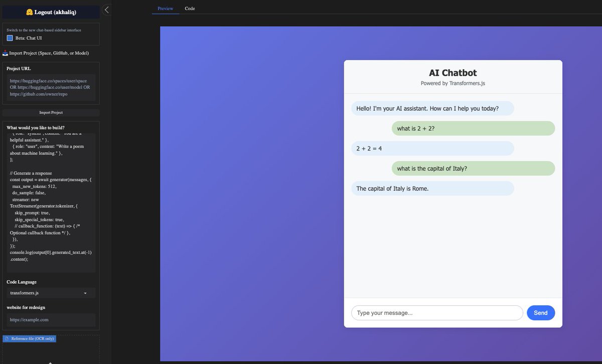Viewport: 602px width, 364px height.
Task: Enable the Beta: Chat UI checkbox
Action: click(10, 38)
